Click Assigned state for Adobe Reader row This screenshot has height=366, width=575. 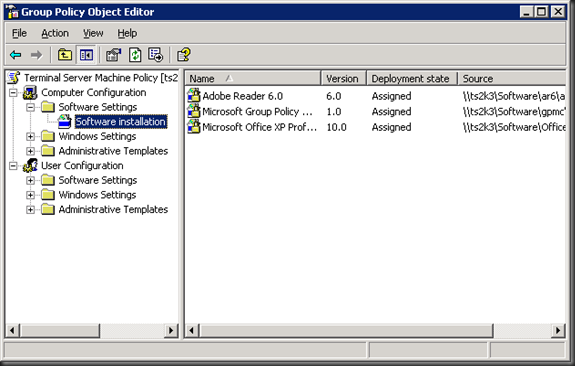(x=391, y=96)
